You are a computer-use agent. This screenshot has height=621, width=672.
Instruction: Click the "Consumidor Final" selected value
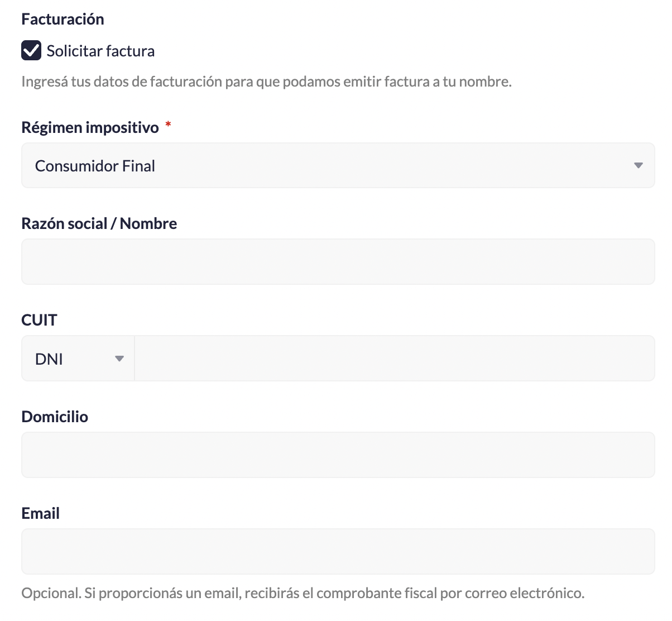tap(95, 166)
